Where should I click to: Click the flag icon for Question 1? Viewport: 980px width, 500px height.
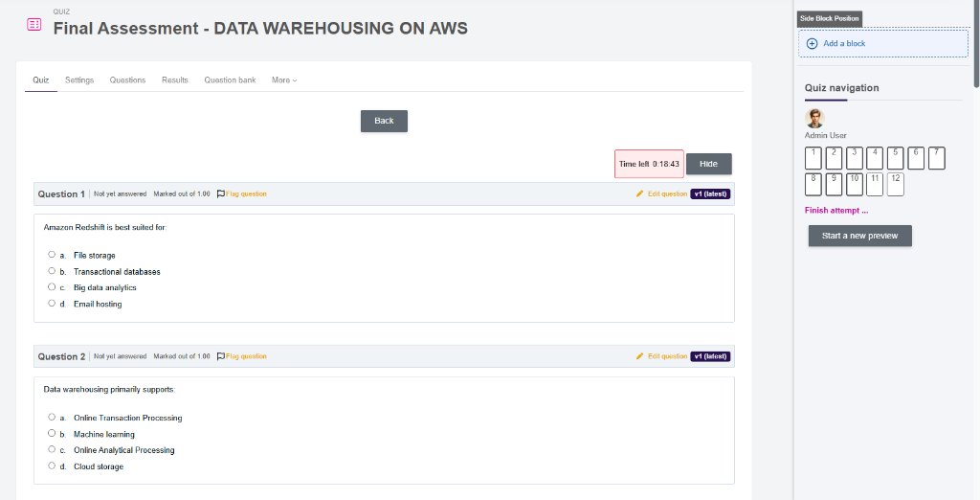[x=221, y=194]
